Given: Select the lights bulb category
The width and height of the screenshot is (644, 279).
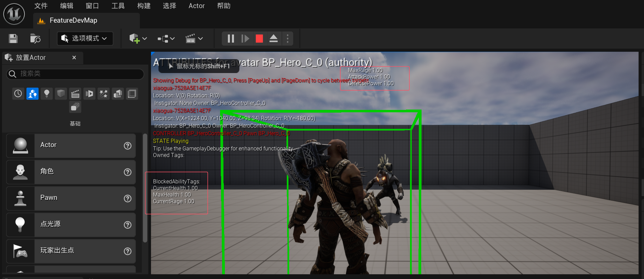Looking at the screenshot, I should coord(47,93).
